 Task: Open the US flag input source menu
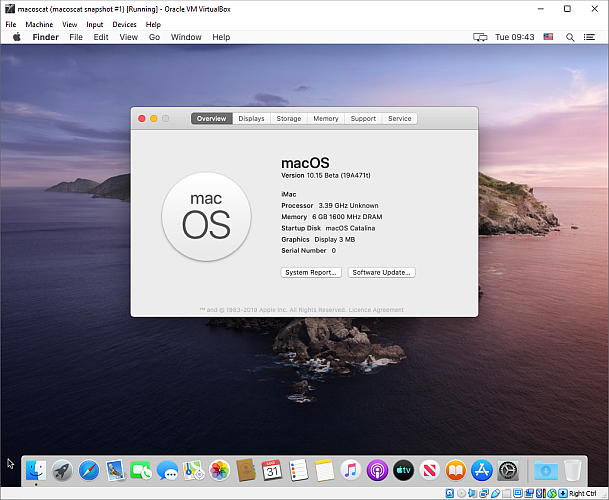pos(549,37)
